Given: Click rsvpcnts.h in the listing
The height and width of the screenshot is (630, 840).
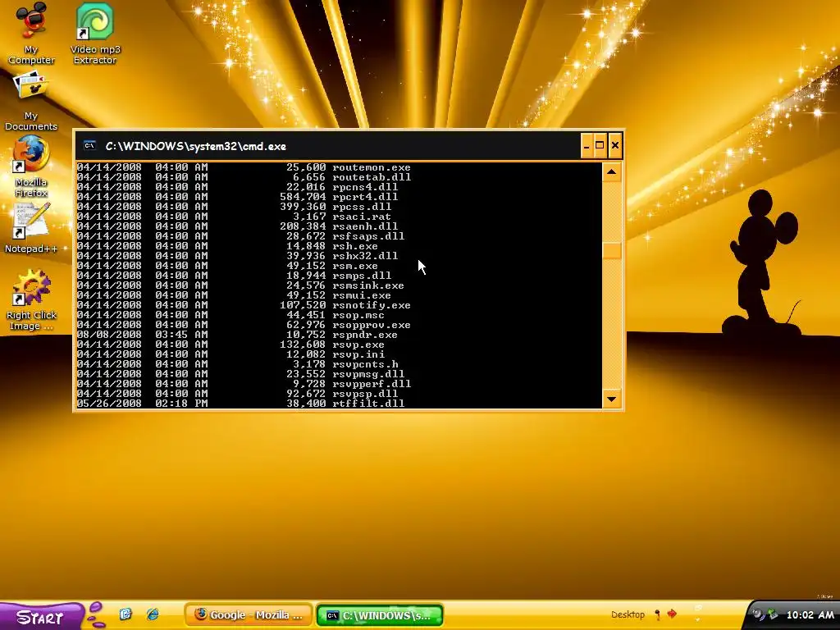Looking at the screenshot, I should coord(365,363).
